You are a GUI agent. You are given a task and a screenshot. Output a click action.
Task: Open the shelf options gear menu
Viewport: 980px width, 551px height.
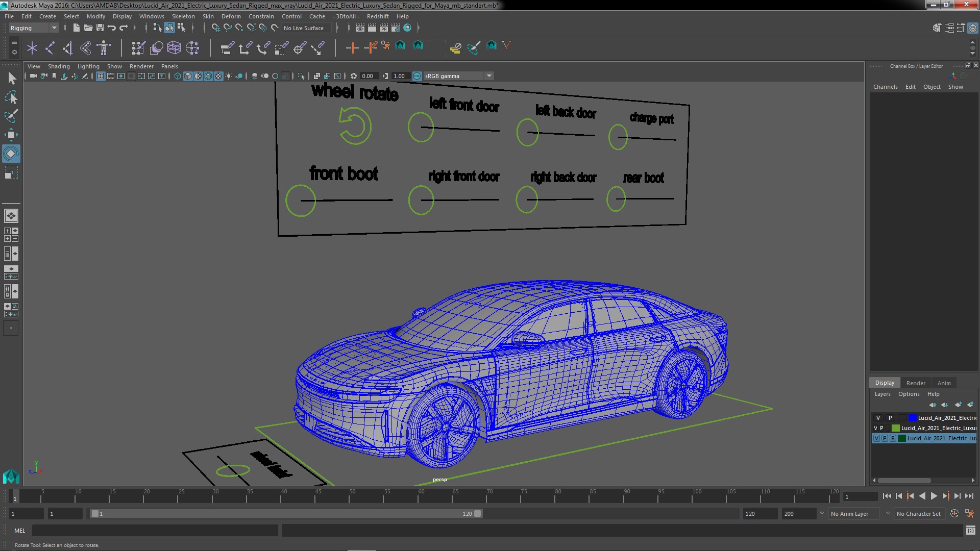[14, 53]
